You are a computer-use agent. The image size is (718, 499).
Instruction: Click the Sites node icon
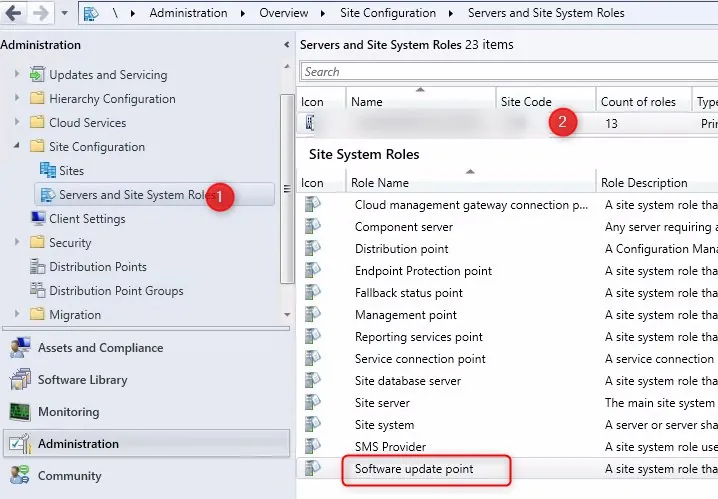coord(47,171)
